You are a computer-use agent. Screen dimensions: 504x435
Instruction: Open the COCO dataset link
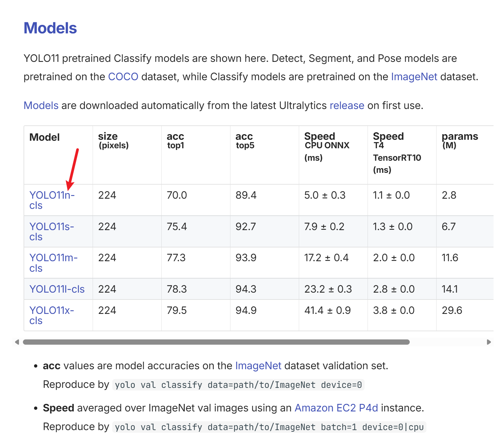[123, 77]
